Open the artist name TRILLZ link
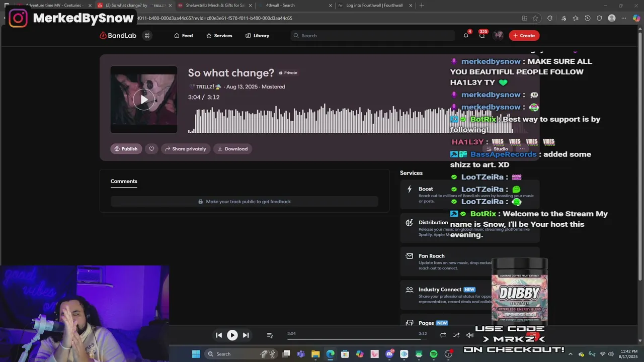The image size is (644, 362). pyautogui.click(x=205, y=86)
